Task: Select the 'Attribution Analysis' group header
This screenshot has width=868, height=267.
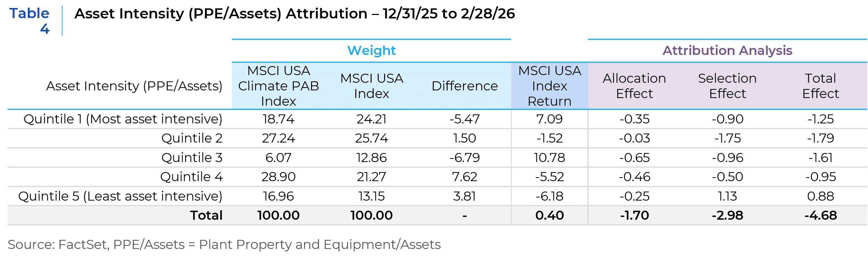Action: tap(727, 51)
